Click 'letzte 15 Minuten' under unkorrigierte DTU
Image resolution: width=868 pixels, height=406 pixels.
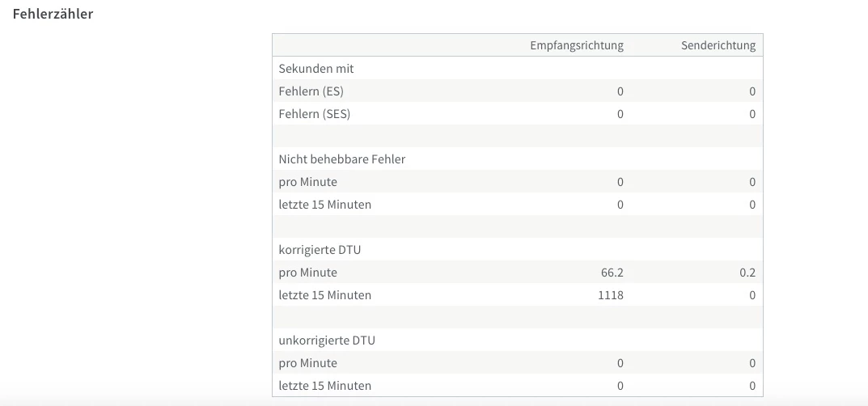pos(324,386)
